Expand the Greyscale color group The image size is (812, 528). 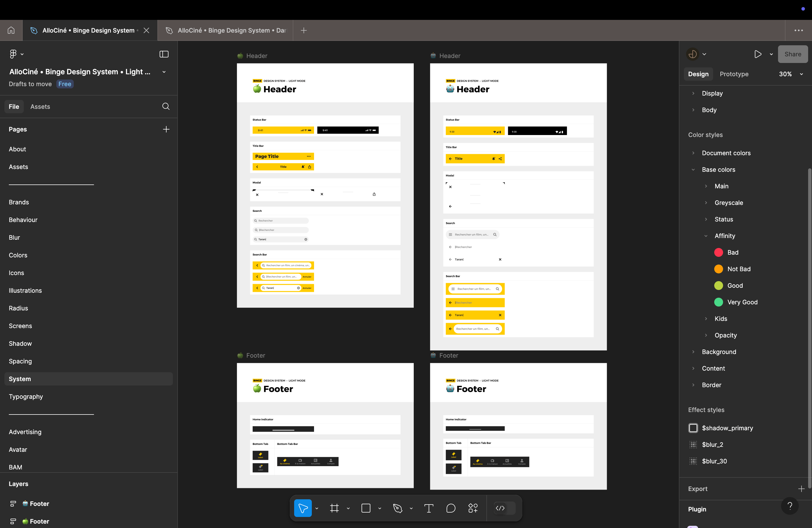click(x=706, y=203)
